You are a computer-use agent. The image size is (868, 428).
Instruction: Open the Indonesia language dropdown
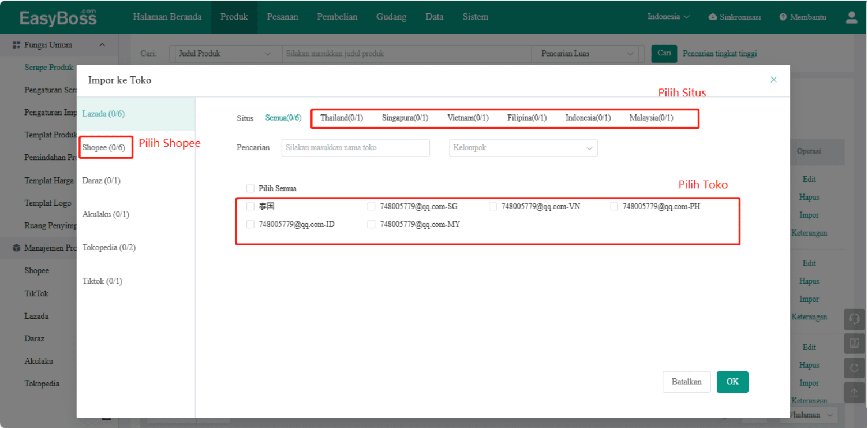click(668, 17)
